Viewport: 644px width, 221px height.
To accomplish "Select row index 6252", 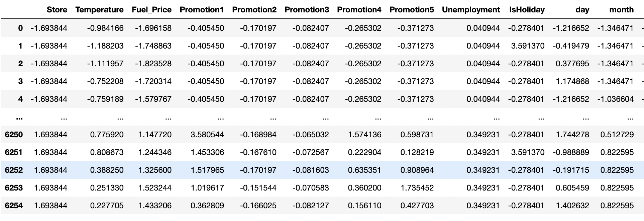I will click(x=14, y=170).
